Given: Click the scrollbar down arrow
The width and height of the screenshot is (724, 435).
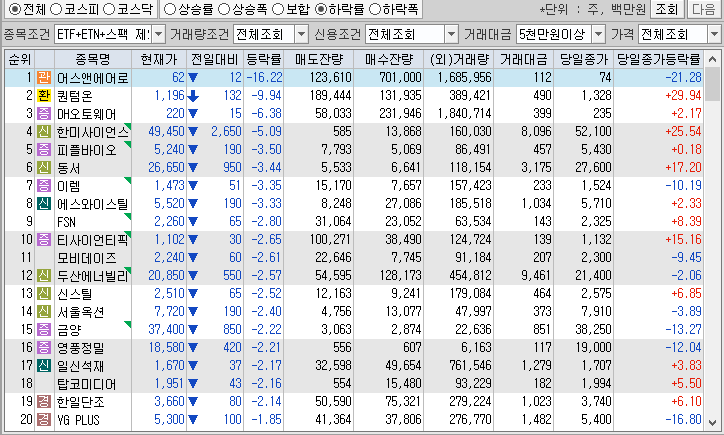Looking at the screenshot, I should tap(712, 422).
